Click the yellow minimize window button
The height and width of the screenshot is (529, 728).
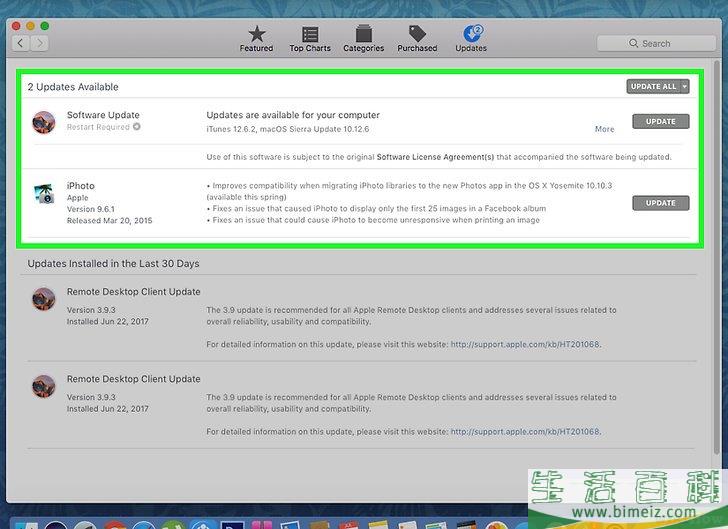click(31, 26)
